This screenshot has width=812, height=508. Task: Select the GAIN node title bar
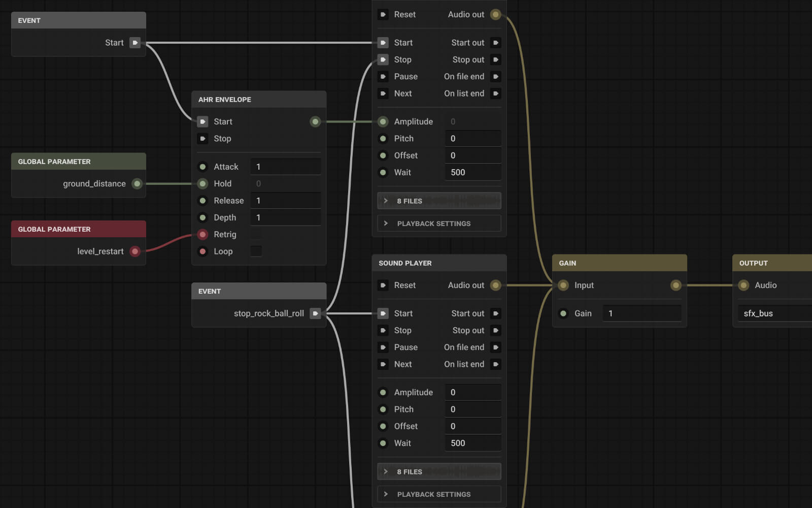tap(619, 263)
